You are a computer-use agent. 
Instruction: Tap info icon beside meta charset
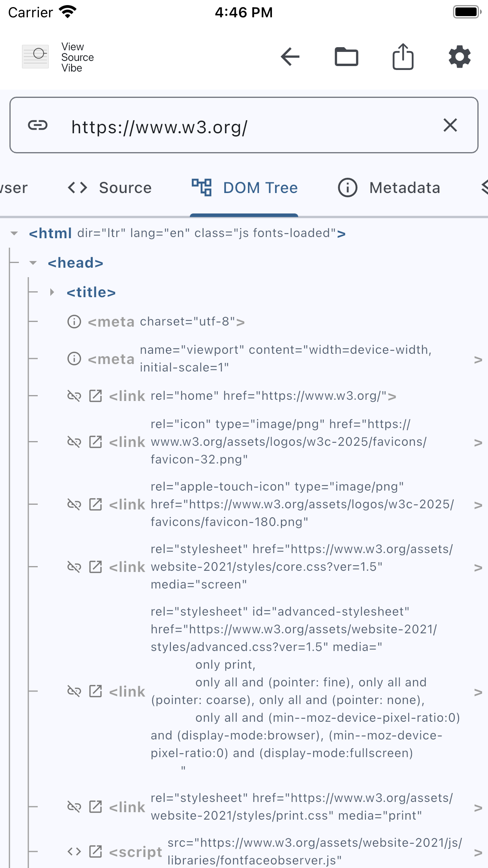[x=74, y=322]
